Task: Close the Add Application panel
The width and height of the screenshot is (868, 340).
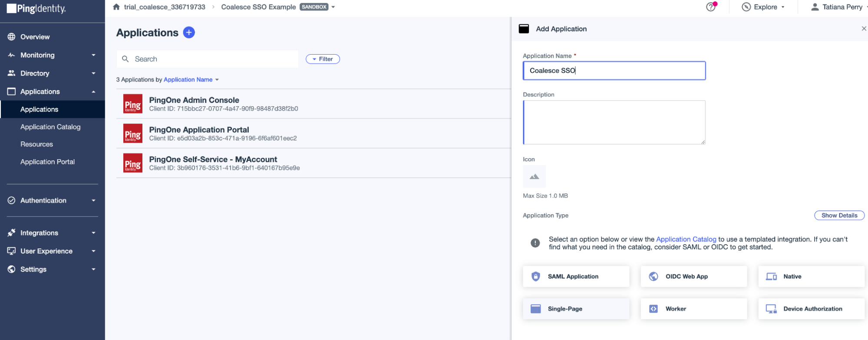Action: (864, 29)
